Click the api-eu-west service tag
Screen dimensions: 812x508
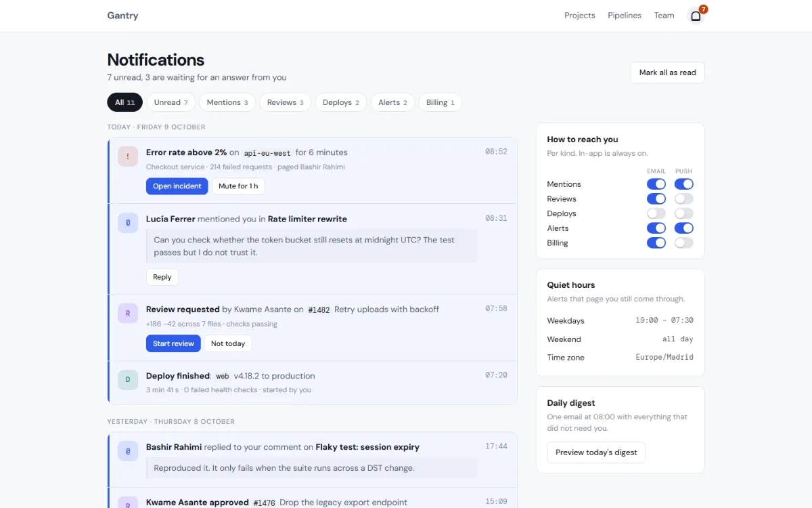267,153
